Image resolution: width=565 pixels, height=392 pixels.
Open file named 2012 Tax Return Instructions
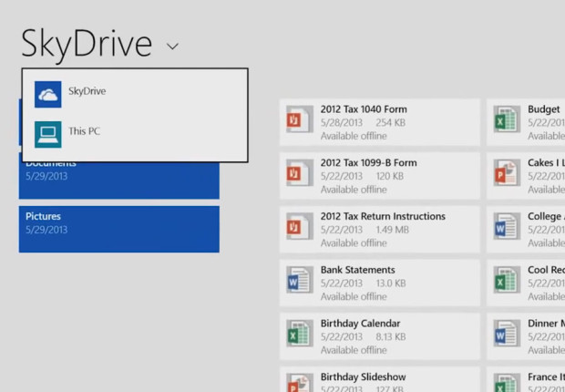click(383, 216)
